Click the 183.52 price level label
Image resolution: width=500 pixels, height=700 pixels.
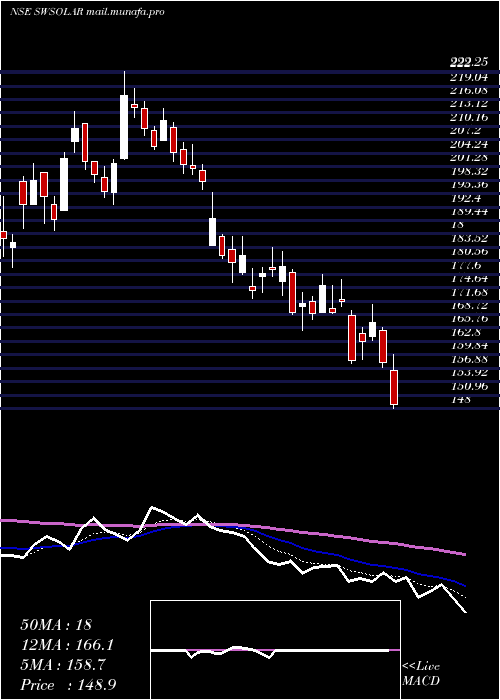click(x=469, y=238)
